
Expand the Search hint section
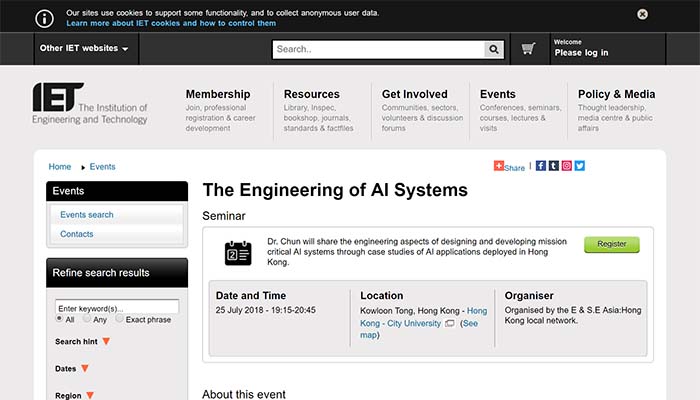(106, 342)
